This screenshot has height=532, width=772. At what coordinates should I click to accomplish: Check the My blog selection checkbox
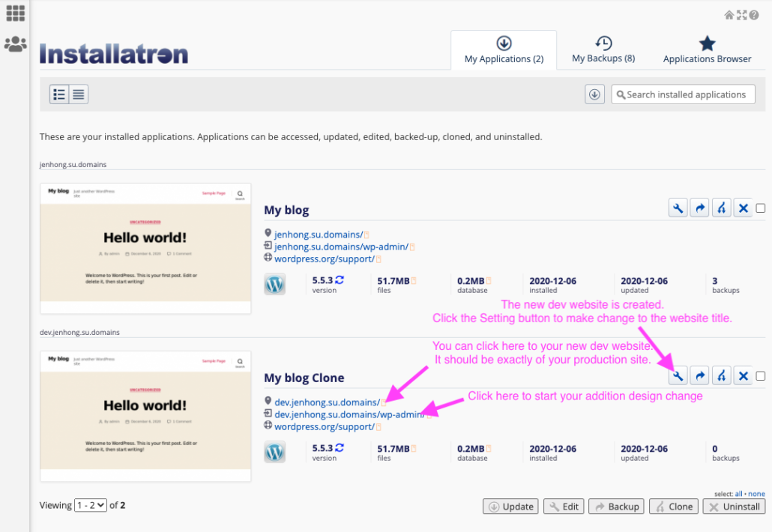761,208
